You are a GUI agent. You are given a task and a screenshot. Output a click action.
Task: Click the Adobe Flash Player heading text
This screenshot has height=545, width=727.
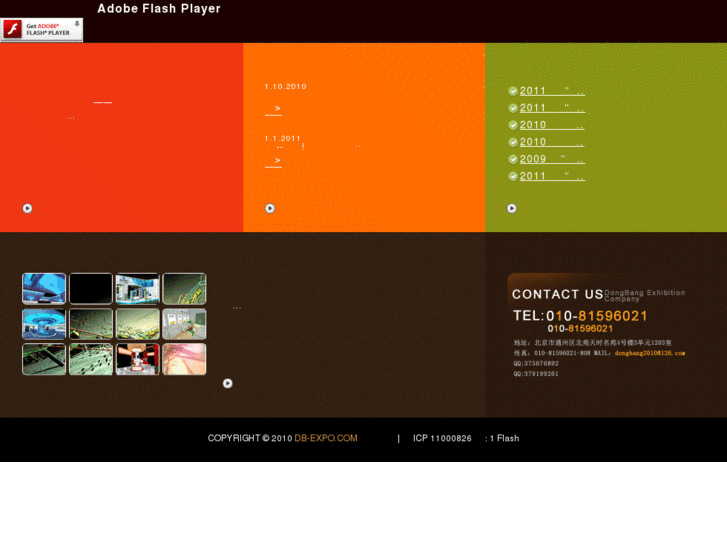click(159, 9)
